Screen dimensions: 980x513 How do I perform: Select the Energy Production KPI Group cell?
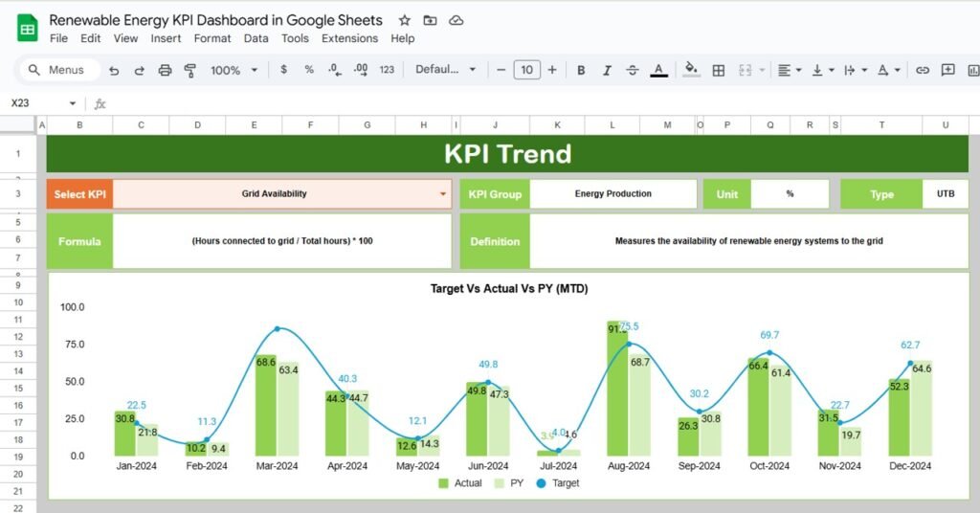tap(613, 193)
